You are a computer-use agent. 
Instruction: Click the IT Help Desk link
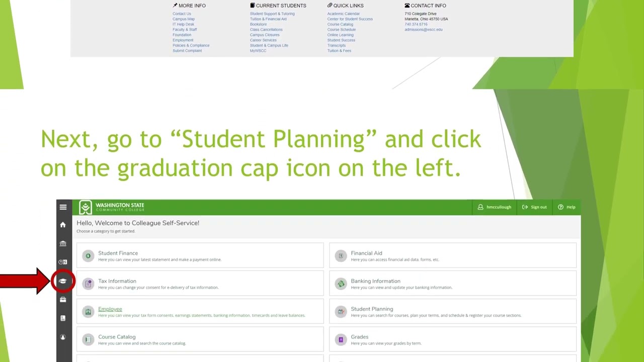click(x=183, y=24)
